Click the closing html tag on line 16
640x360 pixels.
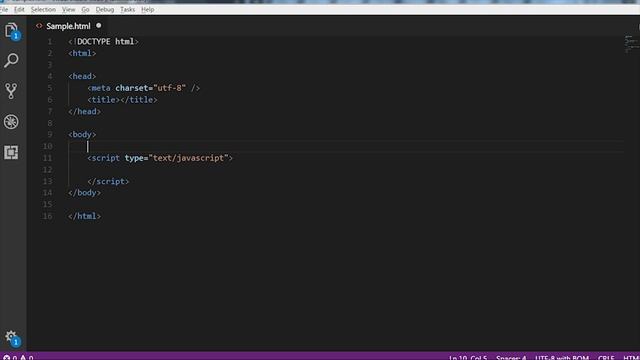(84, 216)
